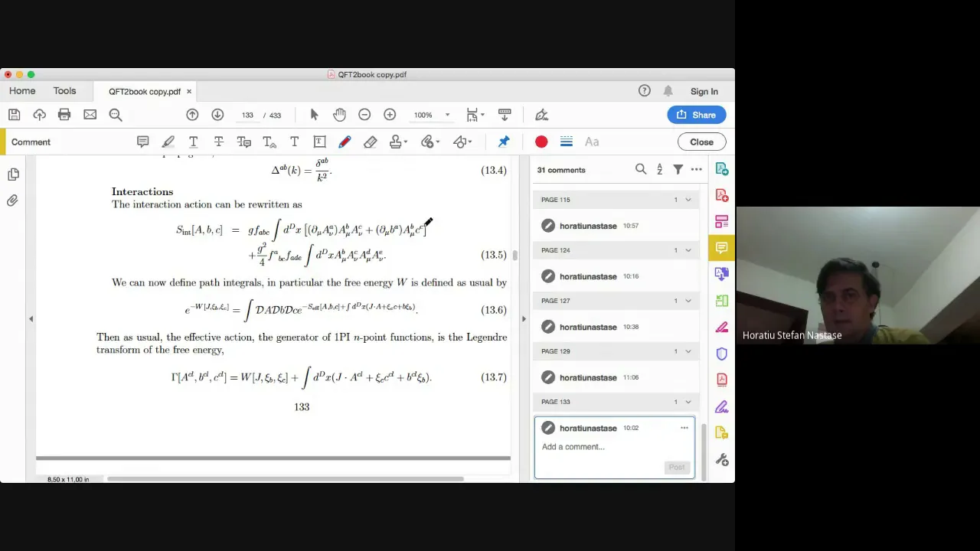Image resolution: width=980 pixels, height=551 pixels.
Task: Open the line thickness control
Action: (566, 142)
